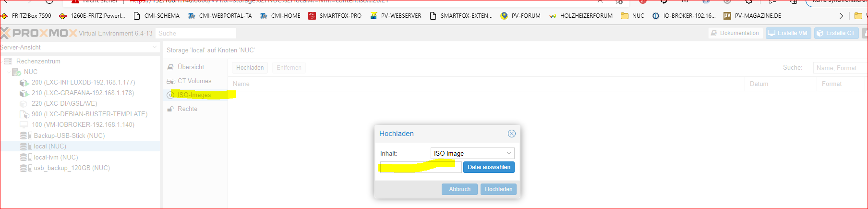This screenshot has height=209, width=868.
Task: Open the CT Volumes tab
Action: point(195,81)
